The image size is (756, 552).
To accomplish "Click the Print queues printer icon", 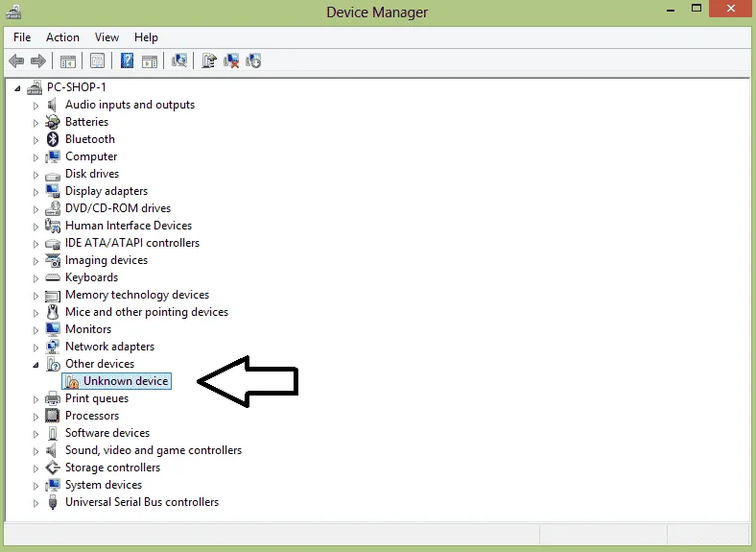I will click(x=53, y=398).
